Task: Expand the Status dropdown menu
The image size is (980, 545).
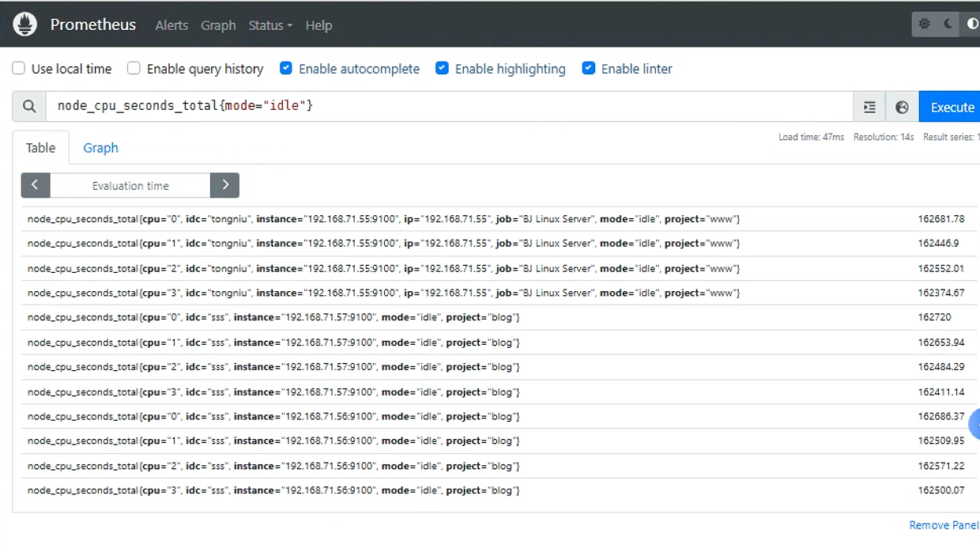Action: [270, 25]
